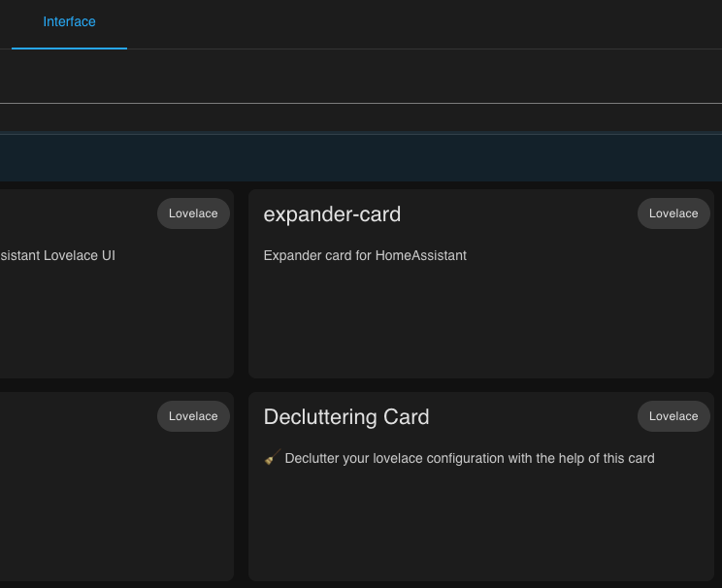Click the gap between expander-card and Decluttering Card

pos(481,385)
